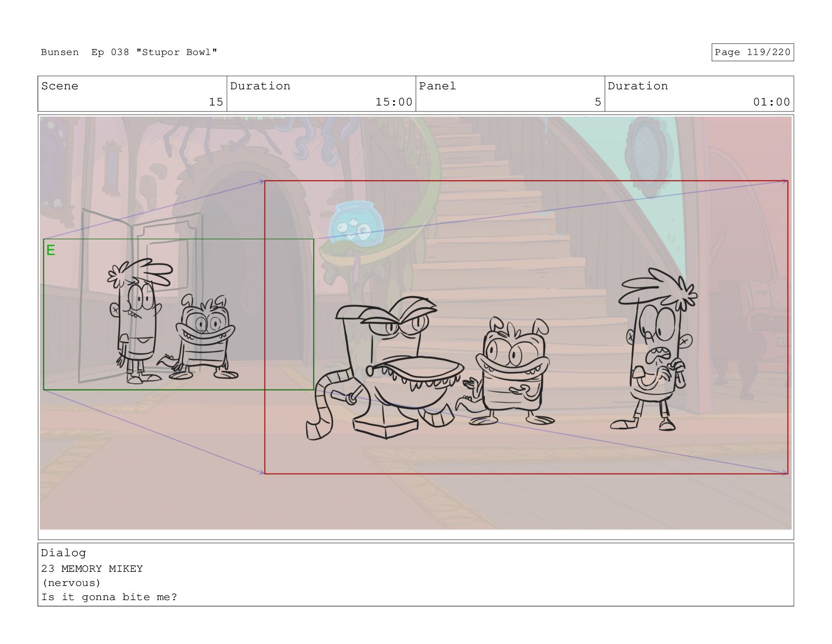Click the Dialog heading
The image size is (832, 644).
point(64,553)
